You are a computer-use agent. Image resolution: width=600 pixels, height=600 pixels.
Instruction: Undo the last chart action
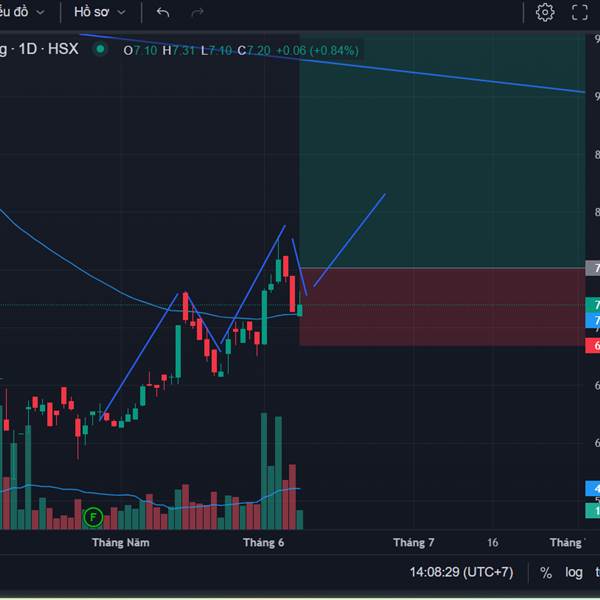pyautogui.click(x=163, y=13)
